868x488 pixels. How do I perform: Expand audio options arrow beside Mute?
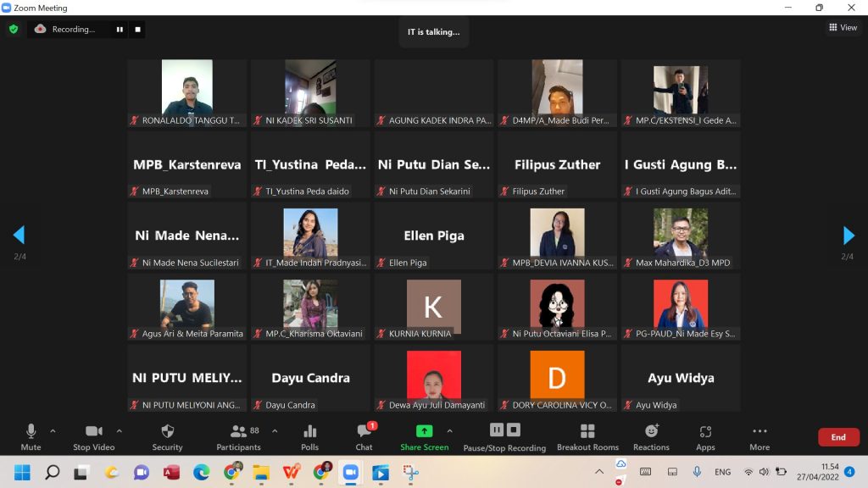[x=53, y=430]
